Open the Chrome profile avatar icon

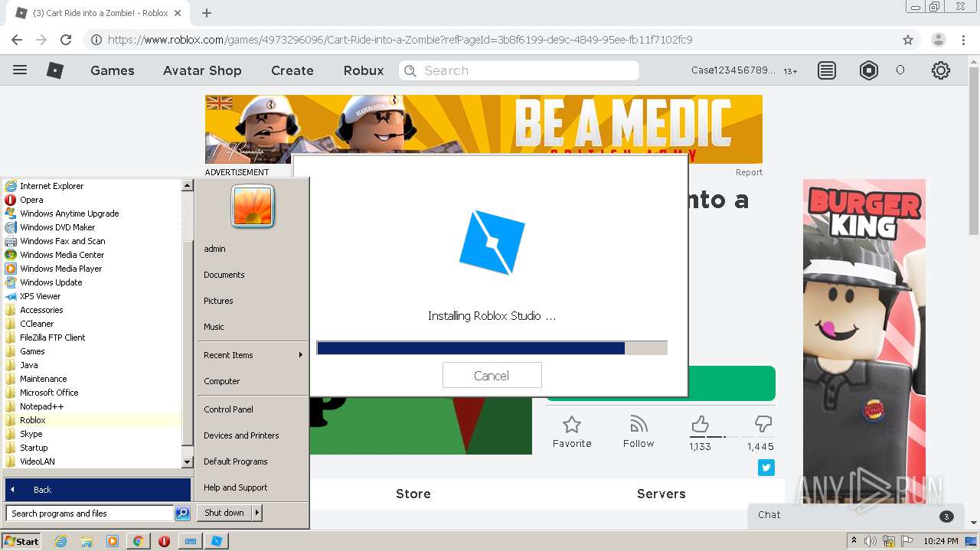pos(938,40)
